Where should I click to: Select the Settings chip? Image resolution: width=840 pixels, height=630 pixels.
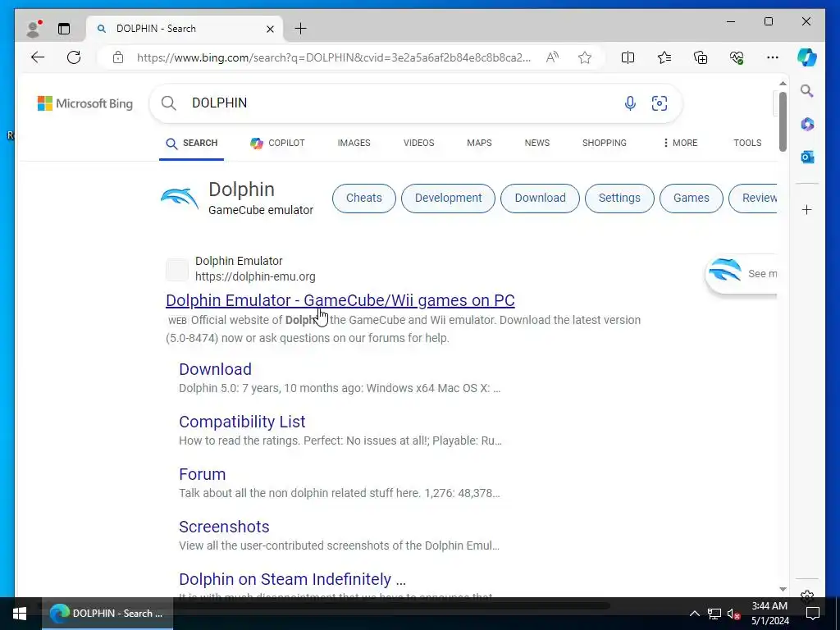pyautogui.click(x=619, y=199)
